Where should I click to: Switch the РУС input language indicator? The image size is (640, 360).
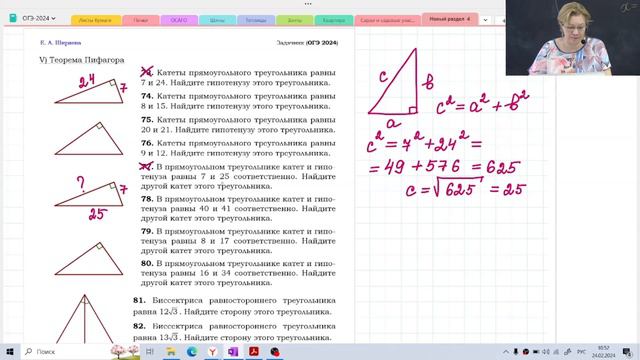(581, 351)
